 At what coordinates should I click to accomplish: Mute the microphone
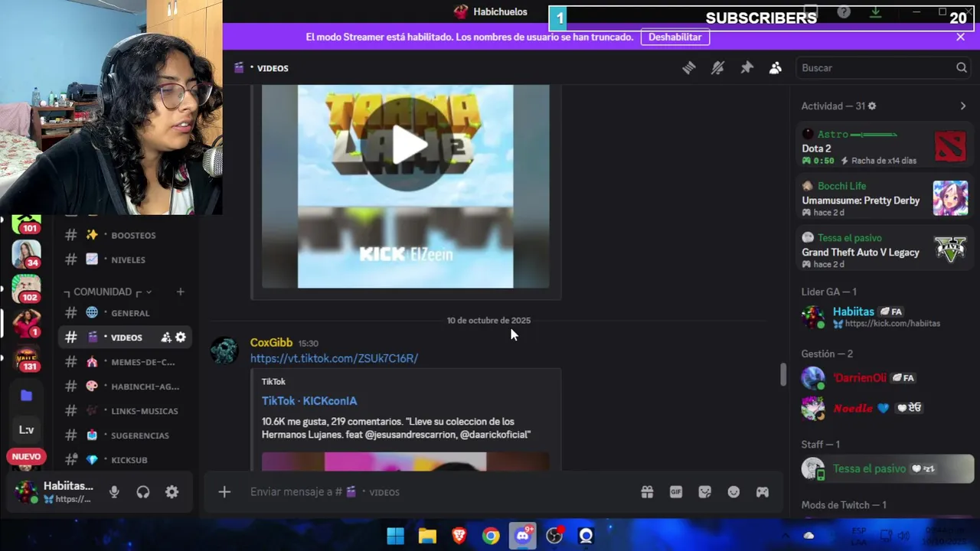[x=114, y=492]
